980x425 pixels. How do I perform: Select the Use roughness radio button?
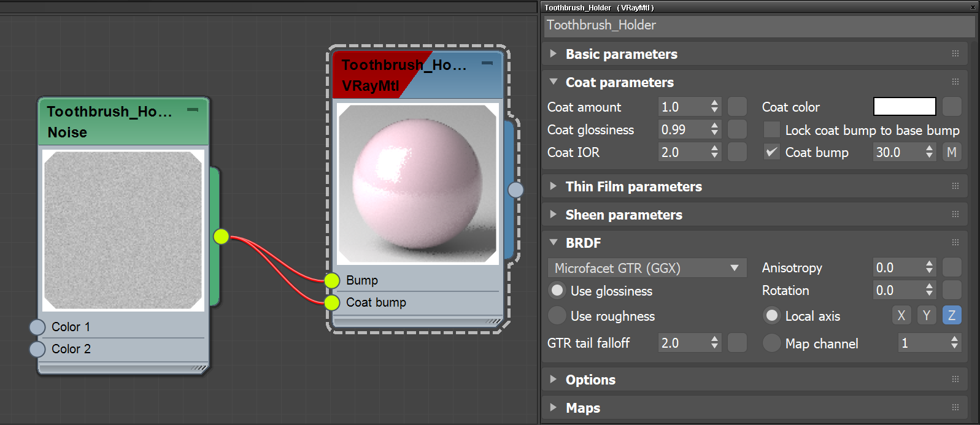557,316
